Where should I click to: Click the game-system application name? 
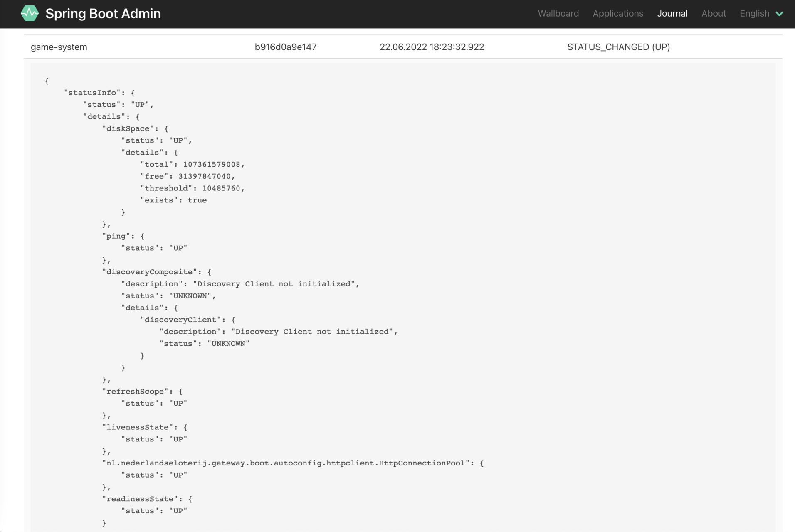coord(59,47)
